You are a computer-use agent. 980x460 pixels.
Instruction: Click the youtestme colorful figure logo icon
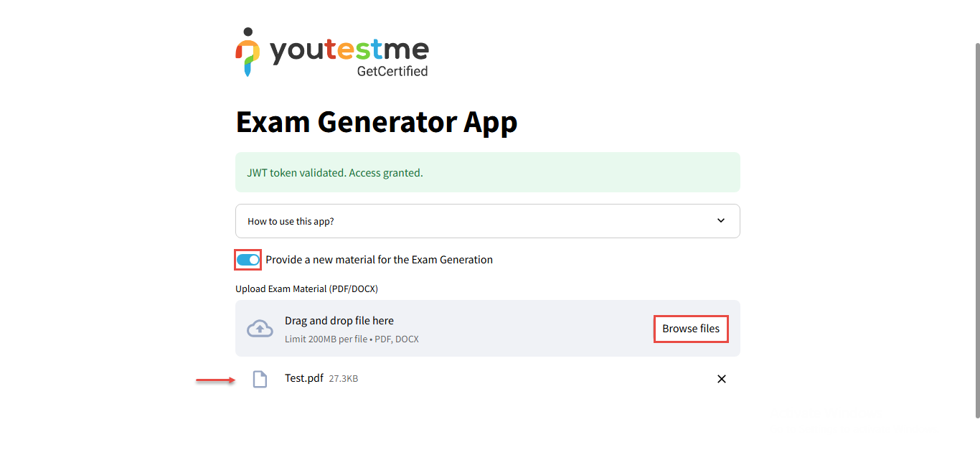(x=248, y=52)
